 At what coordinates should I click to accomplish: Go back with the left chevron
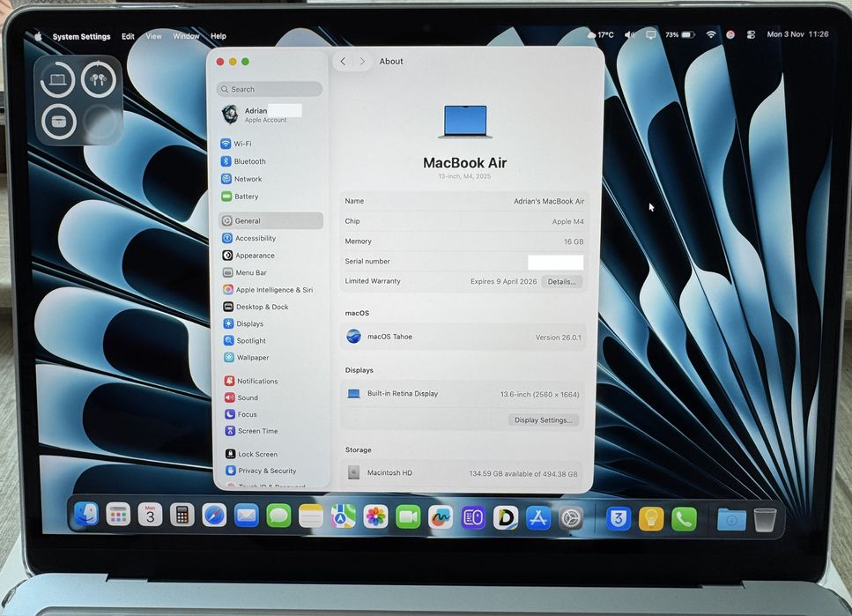[343, 62]
